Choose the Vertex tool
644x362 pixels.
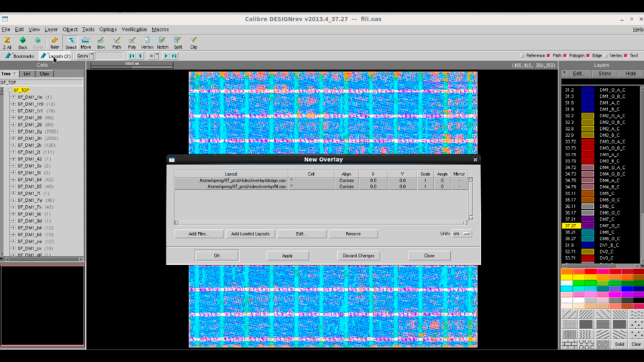[x=147, y=42]
